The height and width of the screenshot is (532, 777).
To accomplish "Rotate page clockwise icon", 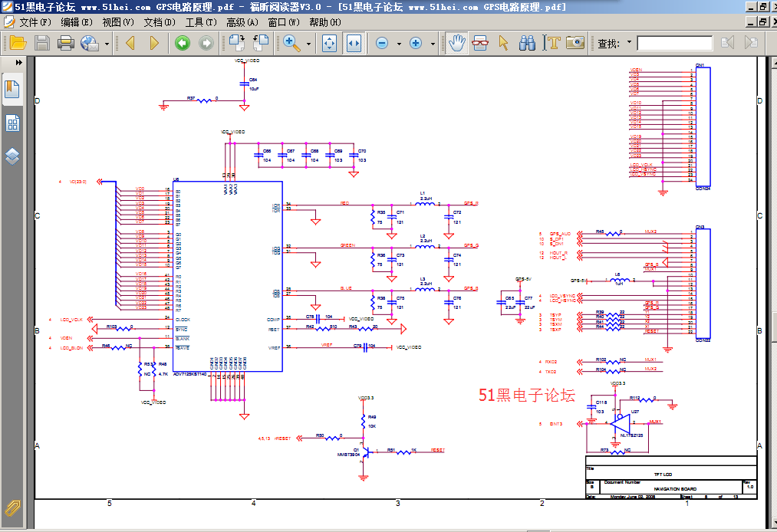I will pyautogui.click(x=237, y=43).
